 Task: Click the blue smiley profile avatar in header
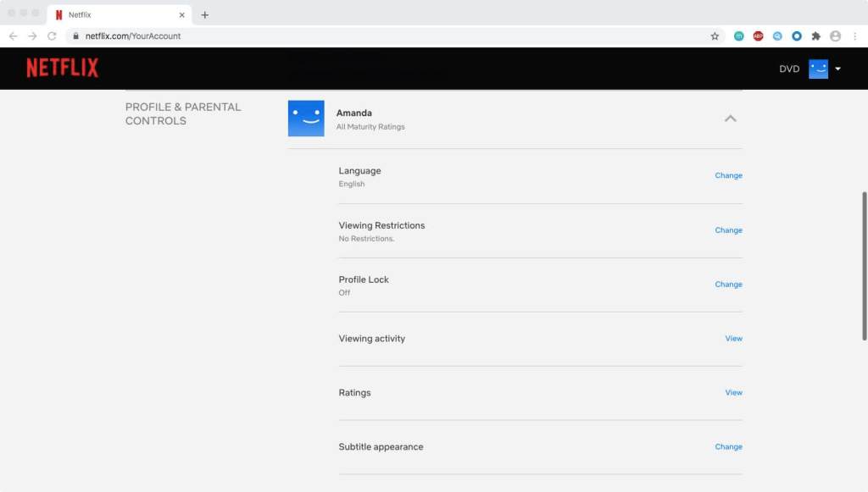(818, 69)
